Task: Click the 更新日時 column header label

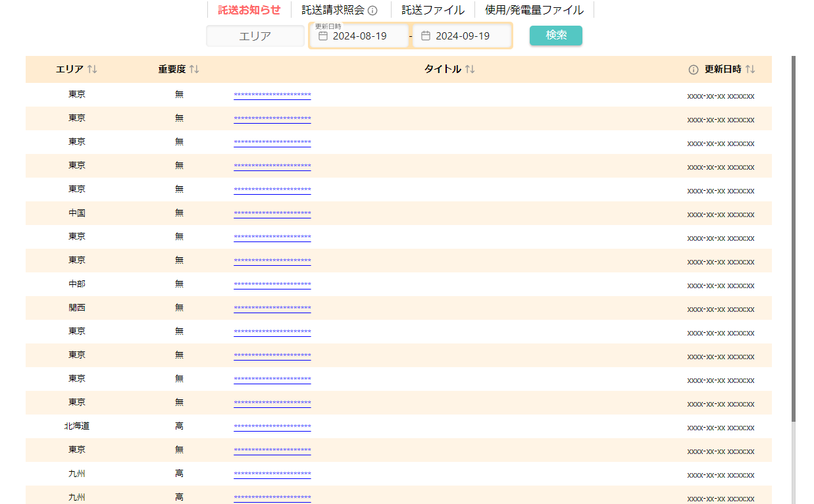Action: pos(723,69)
